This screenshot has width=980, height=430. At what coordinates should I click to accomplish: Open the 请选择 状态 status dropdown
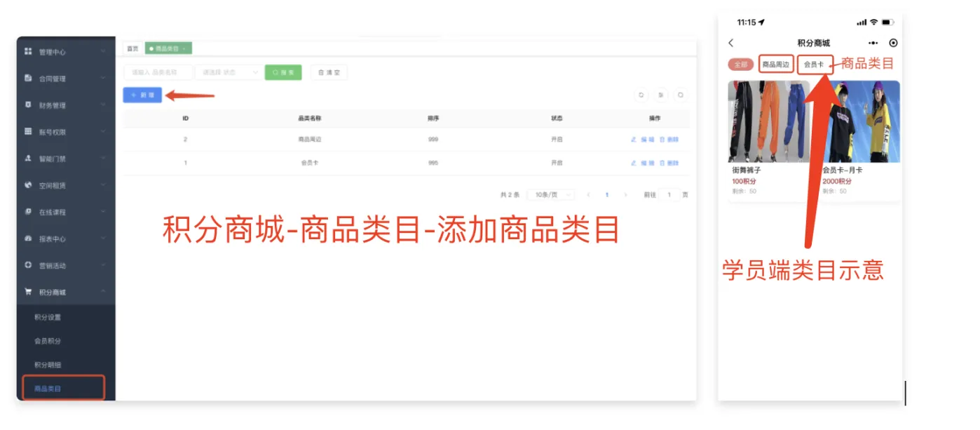[228, 72]
